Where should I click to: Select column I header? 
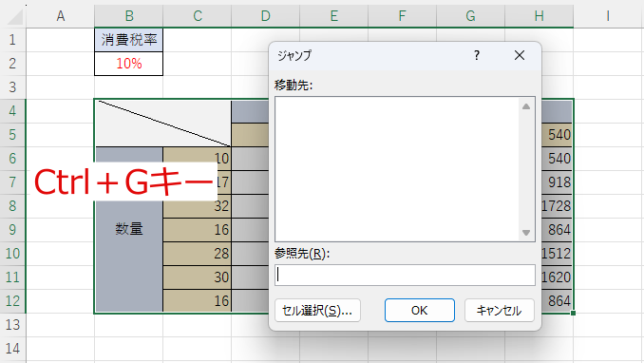(608, 15)
